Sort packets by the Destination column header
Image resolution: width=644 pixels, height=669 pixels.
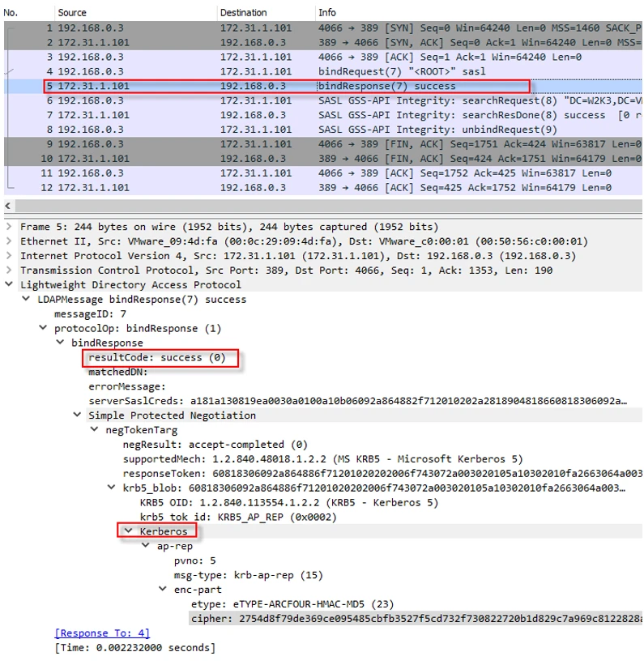[243, 13]
